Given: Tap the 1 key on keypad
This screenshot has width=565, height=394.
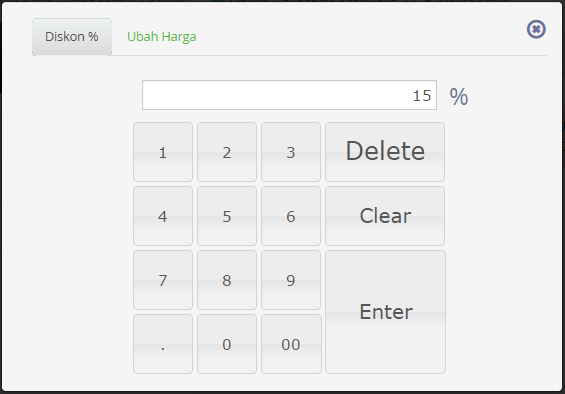Looking at the screenshot, I should point(163,152).
